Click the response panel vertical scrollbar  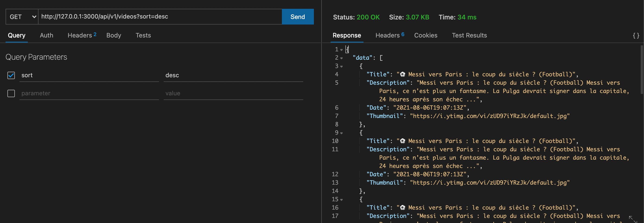pyautogui.click(x=642, y=70)
